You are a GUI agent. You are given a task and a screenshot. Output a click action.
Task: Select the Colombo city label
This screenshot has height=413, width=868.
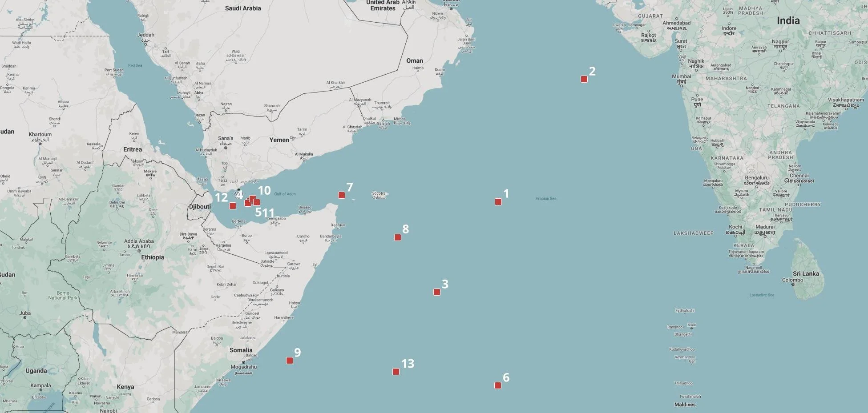pos(793,280)
